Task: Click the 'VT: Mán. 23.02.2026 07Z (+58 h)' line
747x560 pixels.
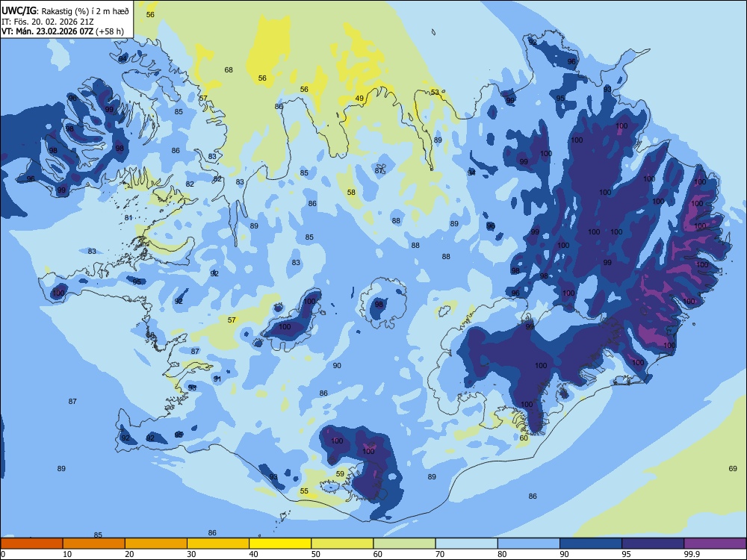Action: click(x=63, y=31)
